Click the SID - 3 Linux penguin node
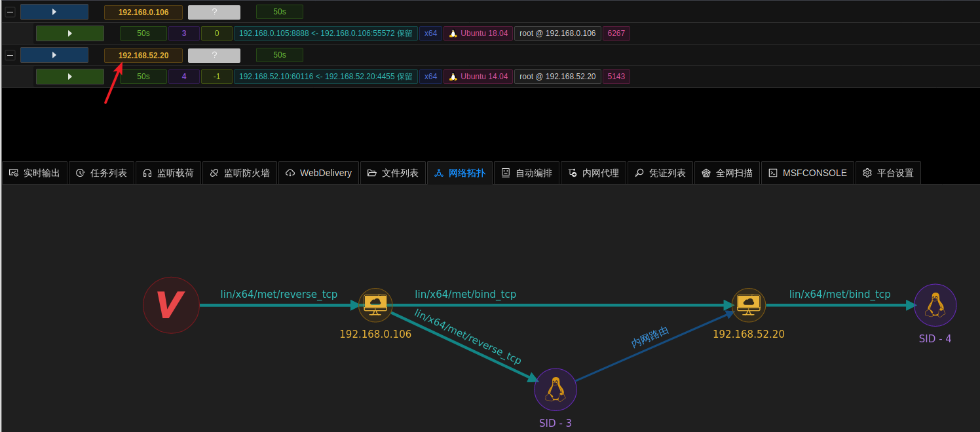Viewport: 980px width, 432px height. pyautogui.click(x=556, y=389)
